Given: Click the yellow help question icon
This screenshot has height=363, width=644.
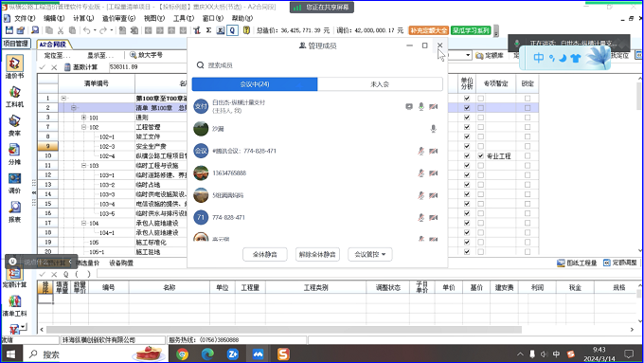Looking at the screenshot, I should [246, 30].
